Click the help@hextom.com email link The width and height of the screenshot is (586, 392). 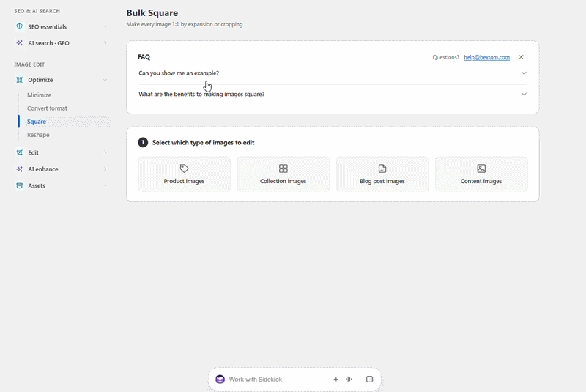pos(486,57)
